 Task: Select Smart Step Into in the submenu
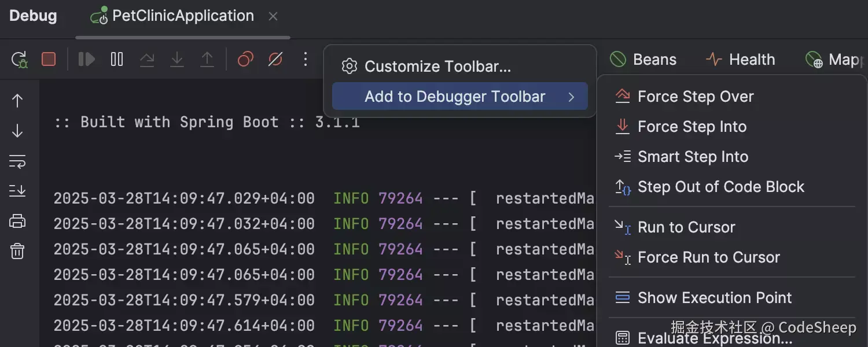(693, 157)
